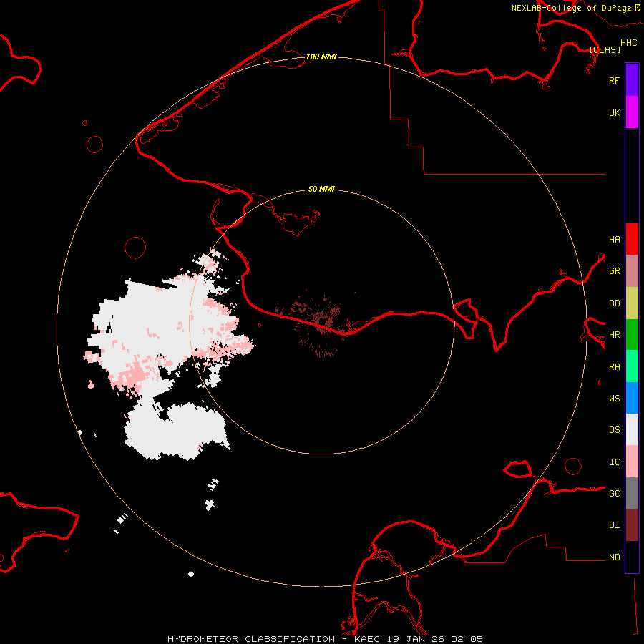Pick the HR green legend swatch
This screenshot has height=644, width=644.
[632, 334]
